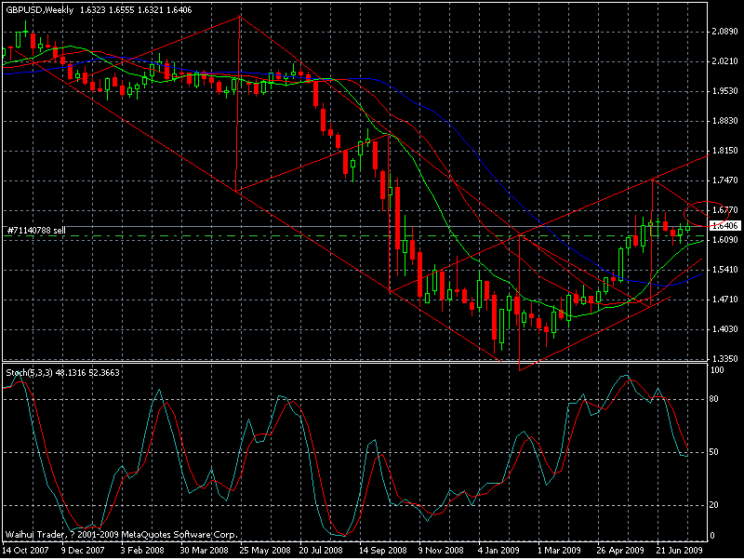The width and height of the screenshot is (744, 560).
Task: Click the 1.6090 price axis label
Action: pyautogui.click(x=725, y=240)
